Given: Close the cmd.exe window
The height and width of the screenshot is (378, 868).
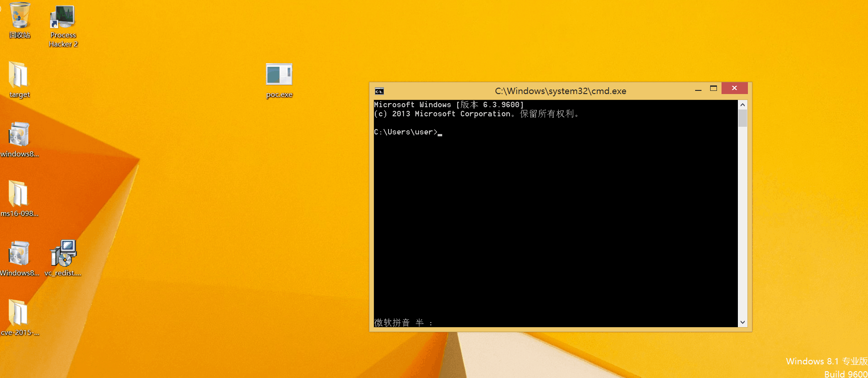Looking at the screenshot, I should pos(734,88).
